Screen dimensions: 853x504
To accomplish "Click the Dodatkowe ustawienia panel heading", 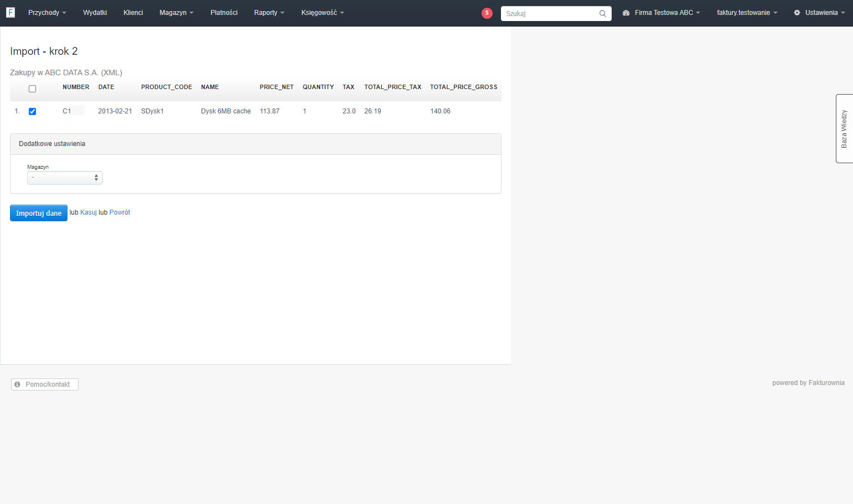I will (x=256, y=144).
